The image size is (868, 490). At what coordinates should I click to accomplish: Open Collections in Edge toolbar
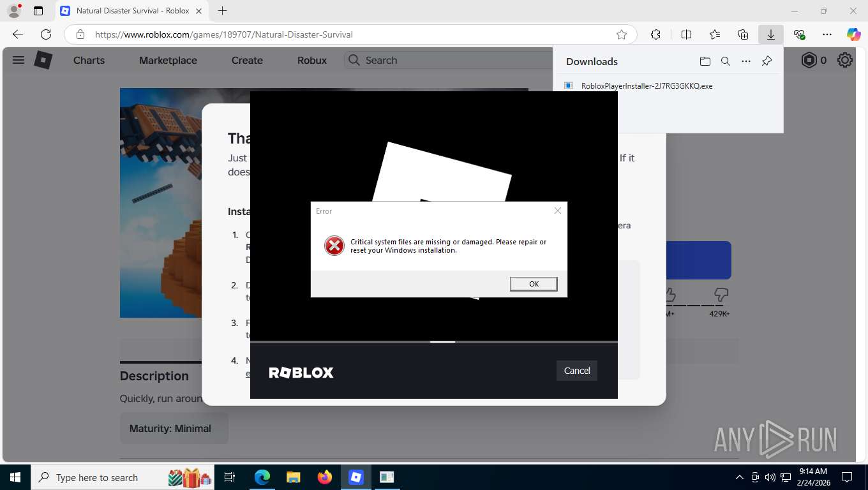pyautogui.click(x=743, y=34)
